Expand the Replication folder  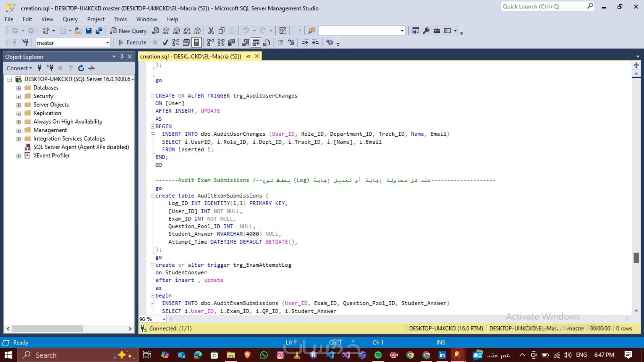click(18, 113)
